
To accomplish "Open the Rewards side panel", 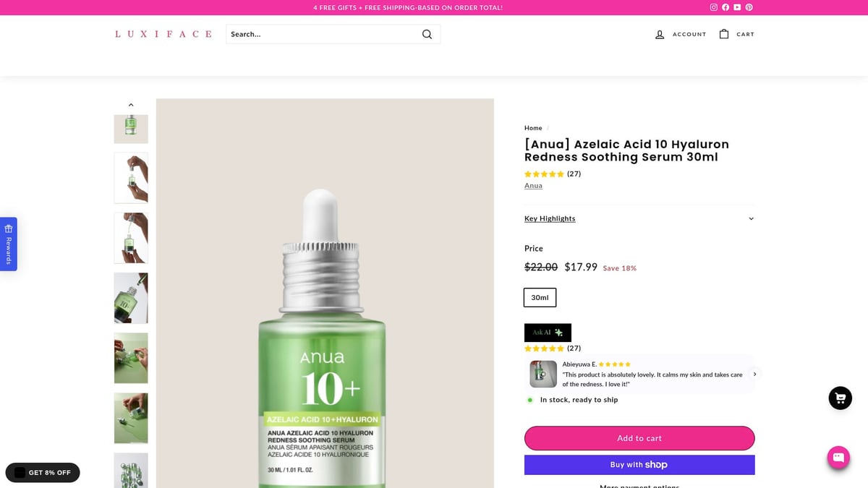I will coord(8,244).
